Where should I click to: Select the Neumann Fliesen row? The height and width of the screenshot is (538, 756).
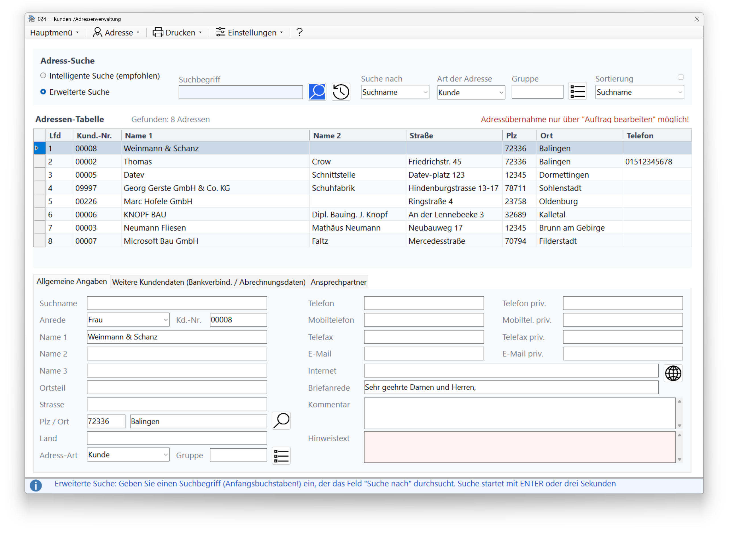click(362, 228)
